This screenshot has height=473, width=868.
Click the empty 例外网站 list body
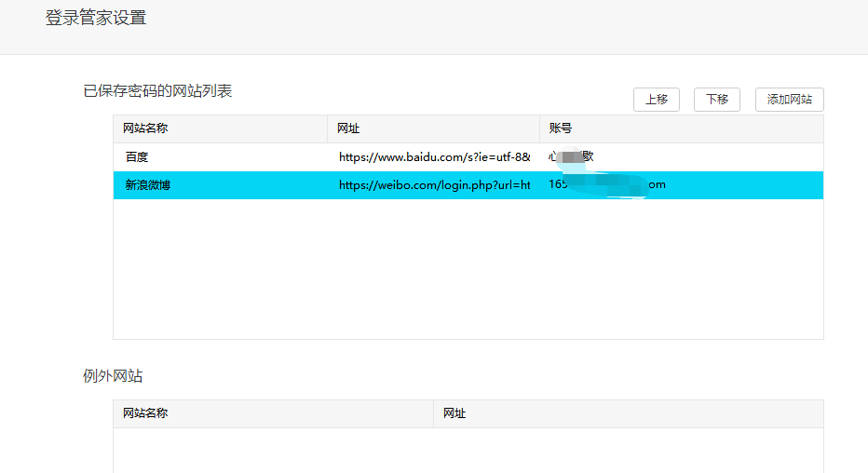coord(468,450)
